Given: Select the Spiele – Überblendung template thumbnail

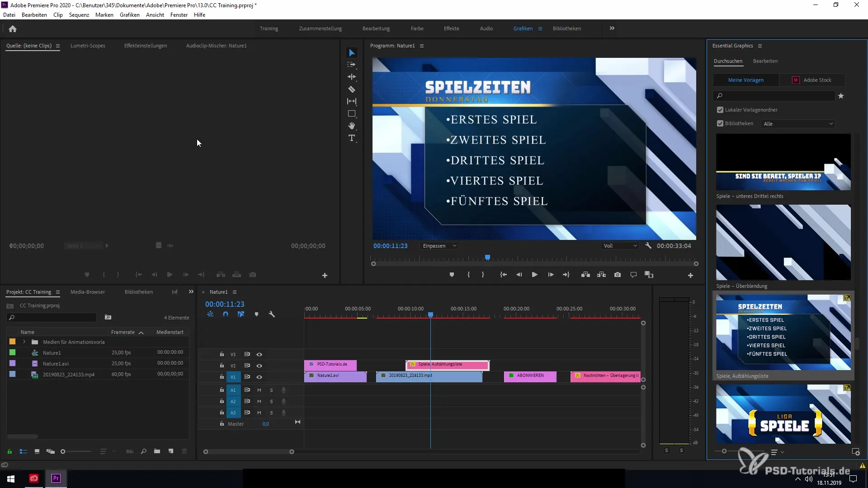Looking at the screenshot, I should [783, 243].
